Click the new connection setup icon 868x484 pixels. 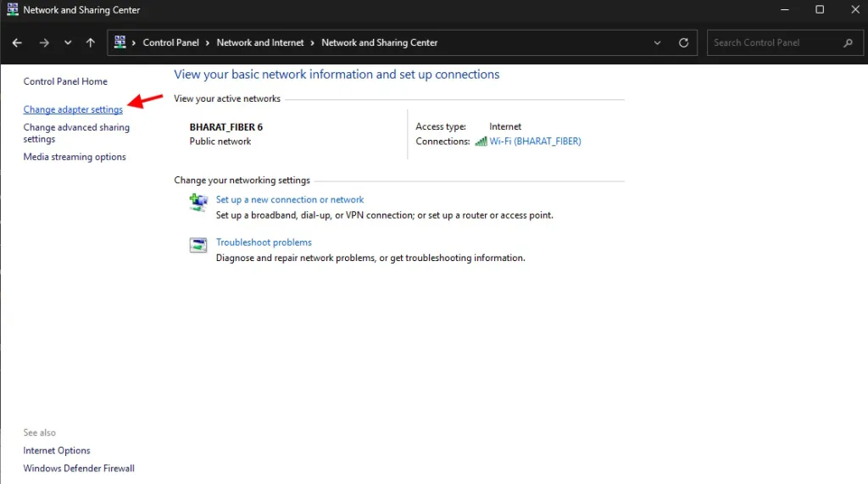point(198,202)
